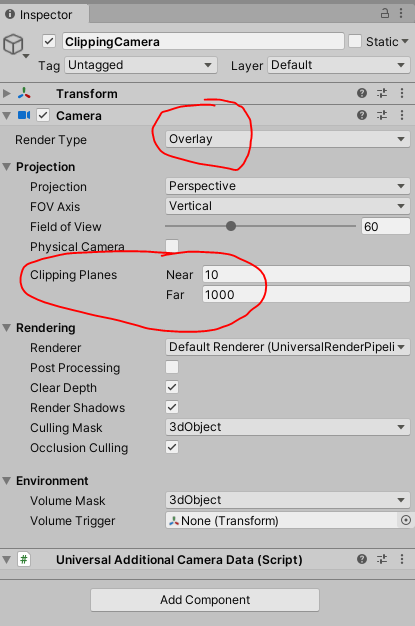This screenshot has width=415, height=626.
Task: Open the Culling Mask dropdown
Action: point(288,427)
